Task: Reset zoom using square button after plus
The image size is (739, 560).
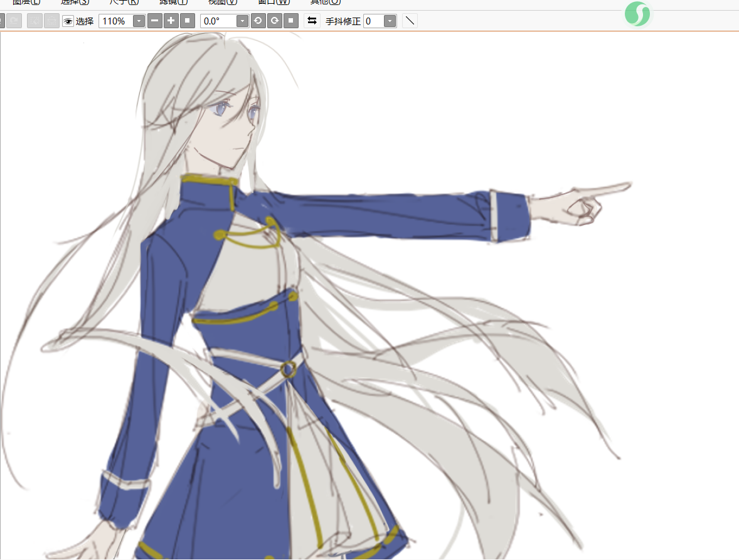Action: pyautogui.click(x=187, y=21)
